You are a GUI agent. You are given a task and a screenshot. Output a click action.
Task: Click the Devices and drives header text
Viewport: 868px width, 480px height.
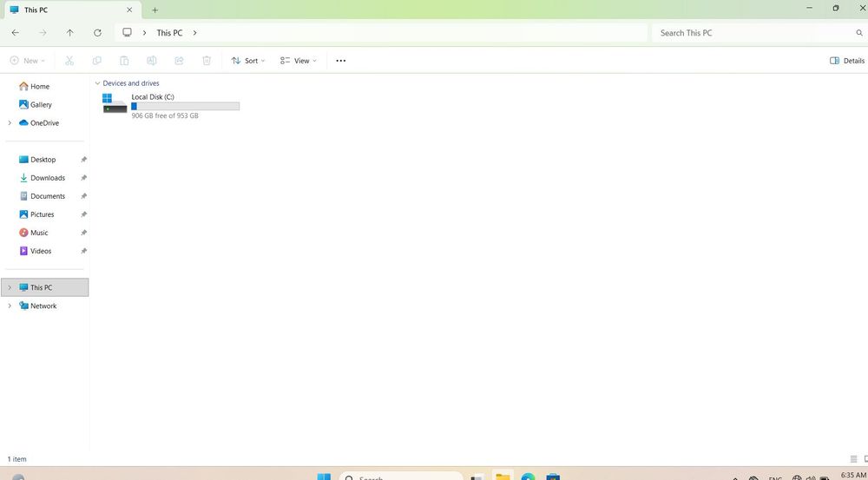(131, 83)
